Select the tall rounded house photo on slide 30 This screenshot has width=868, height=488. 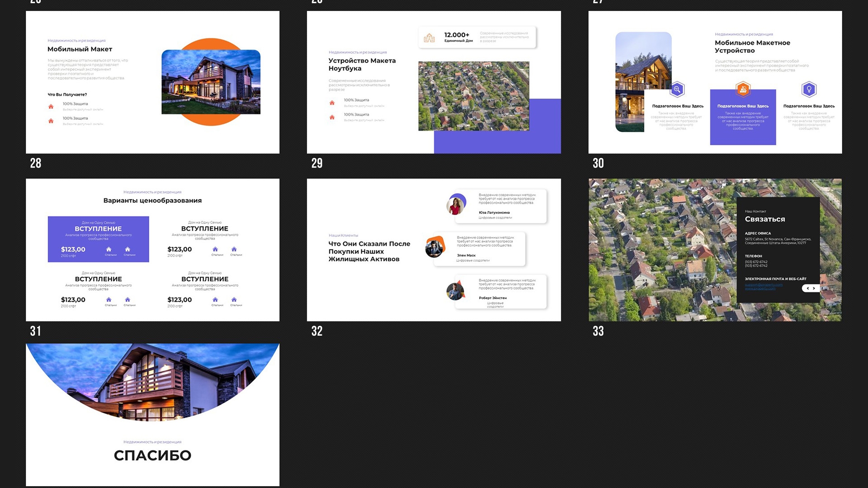tap(643, 82)
